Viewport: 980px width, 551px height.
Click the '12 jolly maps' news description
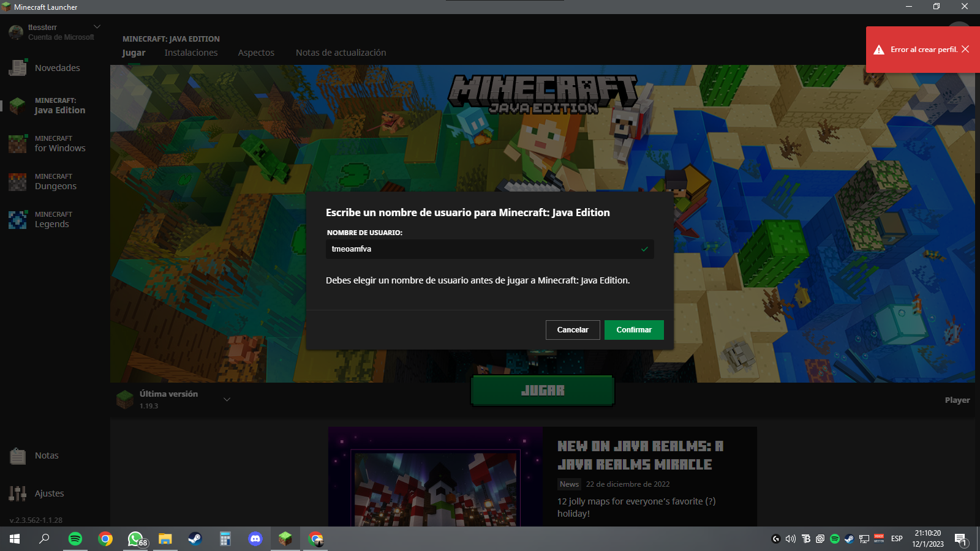pos(636,508)
